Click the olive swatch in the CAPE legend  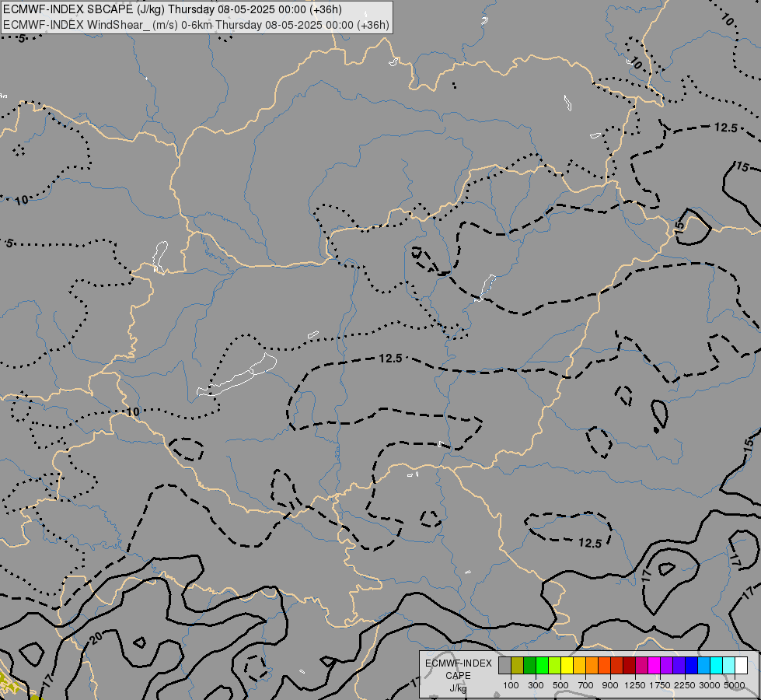(518, 665)
